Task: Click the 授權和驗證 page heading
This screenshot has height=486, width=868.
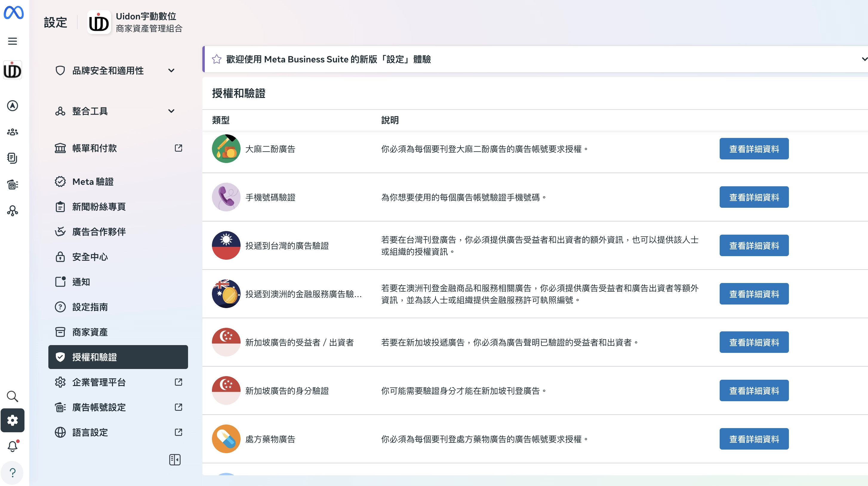Action: point(238,93)
